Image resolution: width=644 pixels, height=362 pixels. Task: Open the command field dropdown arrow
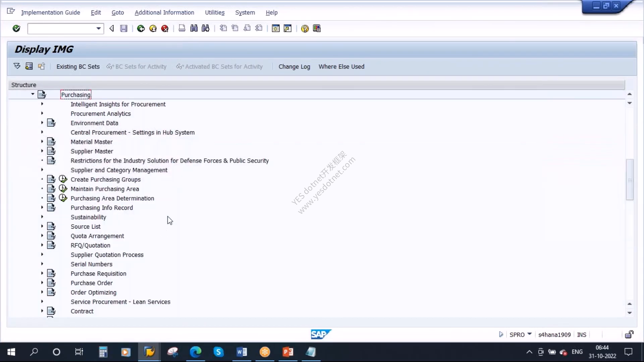pyautogui.click(x=99, y=28)
